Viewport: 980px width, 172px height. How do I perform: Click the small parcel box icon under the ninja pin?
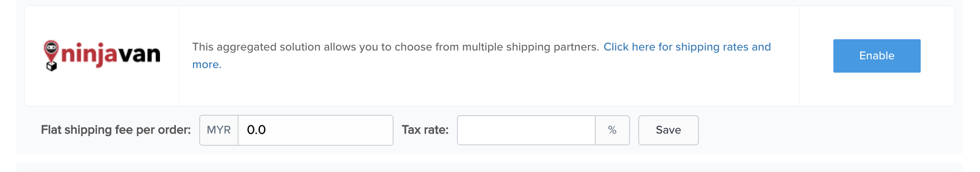coord(51,66)
